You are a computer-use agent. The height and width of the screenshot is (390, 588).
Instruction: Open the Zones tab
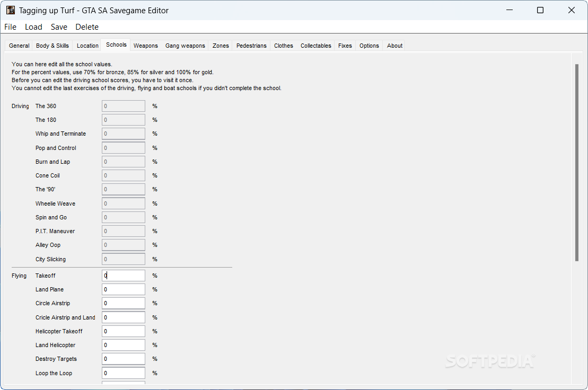221,46
